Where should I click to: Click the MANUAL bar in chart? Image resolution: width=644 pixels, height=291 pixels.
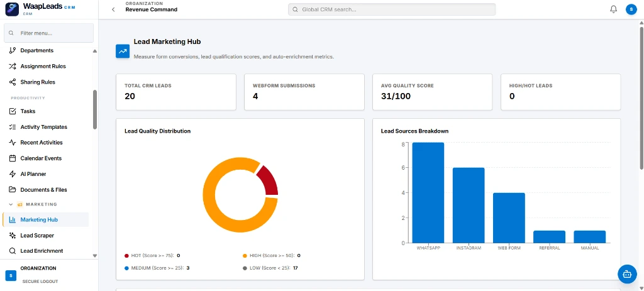click(x=590, y=236)
